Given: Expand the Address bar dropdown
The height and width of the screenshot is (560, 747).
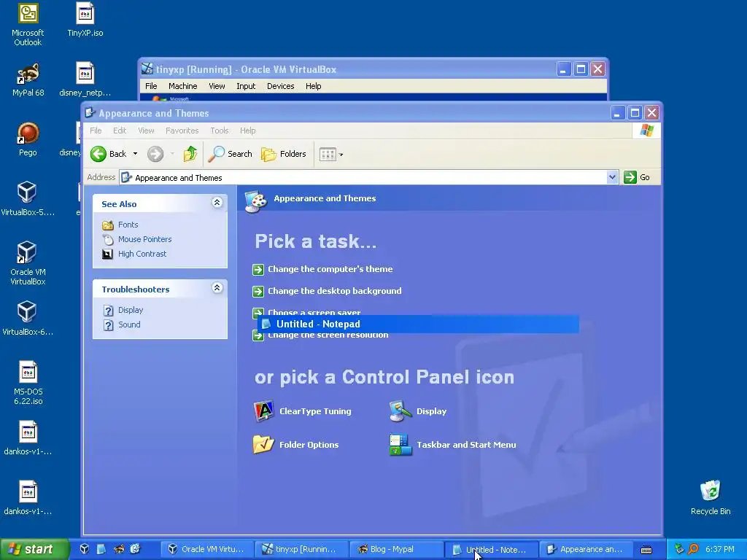Looking at the screenshot, I should point(612,177).
